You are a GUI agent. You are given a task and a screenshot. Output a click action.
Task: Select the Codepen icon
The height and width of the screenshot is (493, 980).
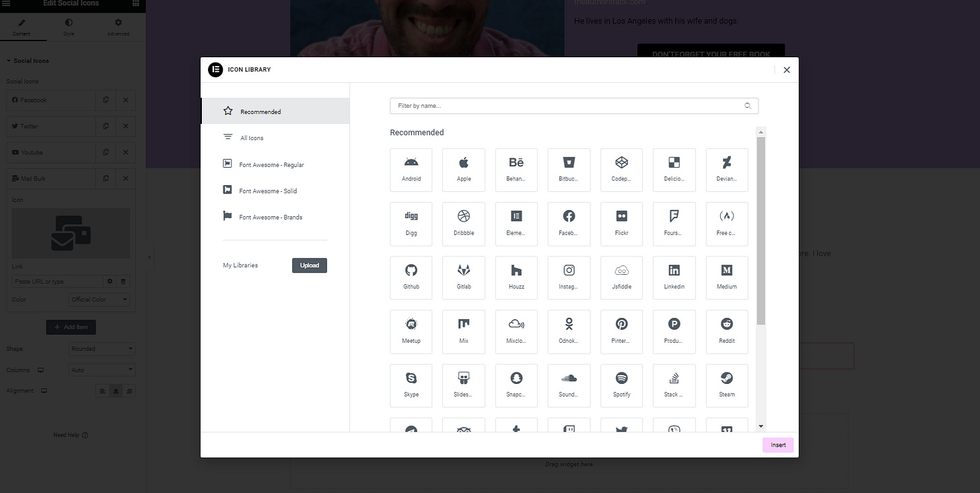click(x=621, y=170)
